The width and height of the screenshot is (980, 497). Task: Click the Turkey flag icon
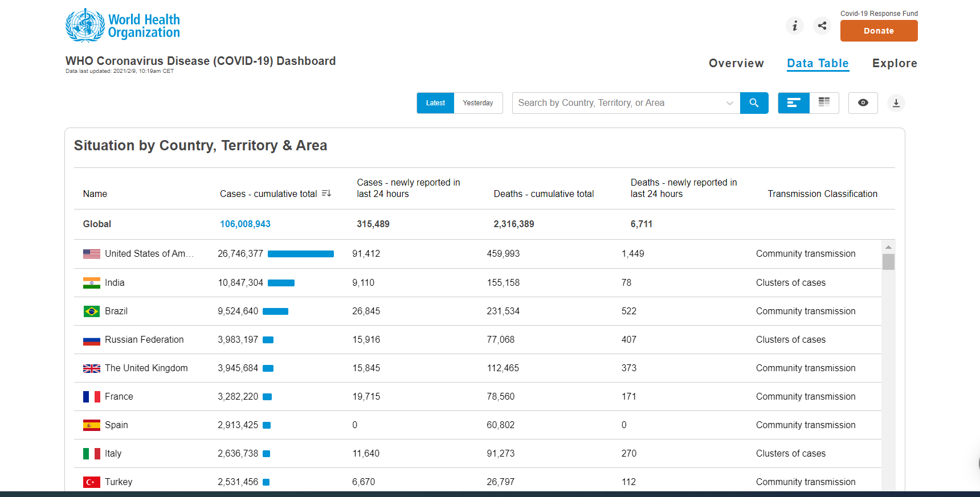[92, 482]
